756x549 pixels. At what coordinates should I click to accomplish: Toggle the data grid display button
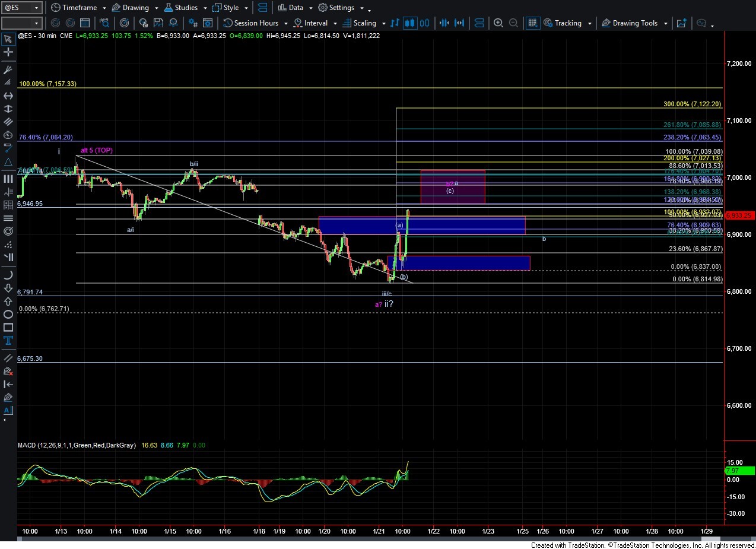point(533,23)
